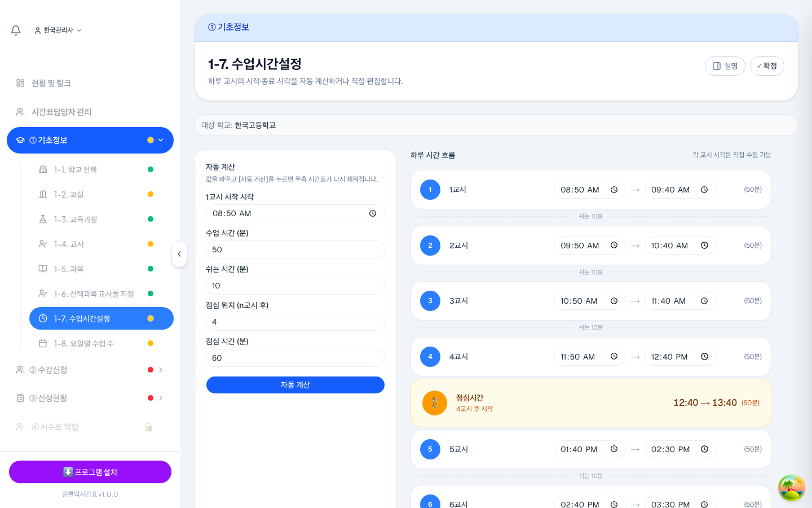Viewport: 812px width, 508px height.
Task: Open 현황 및 링크 menu item
Action: click(90, 83)
